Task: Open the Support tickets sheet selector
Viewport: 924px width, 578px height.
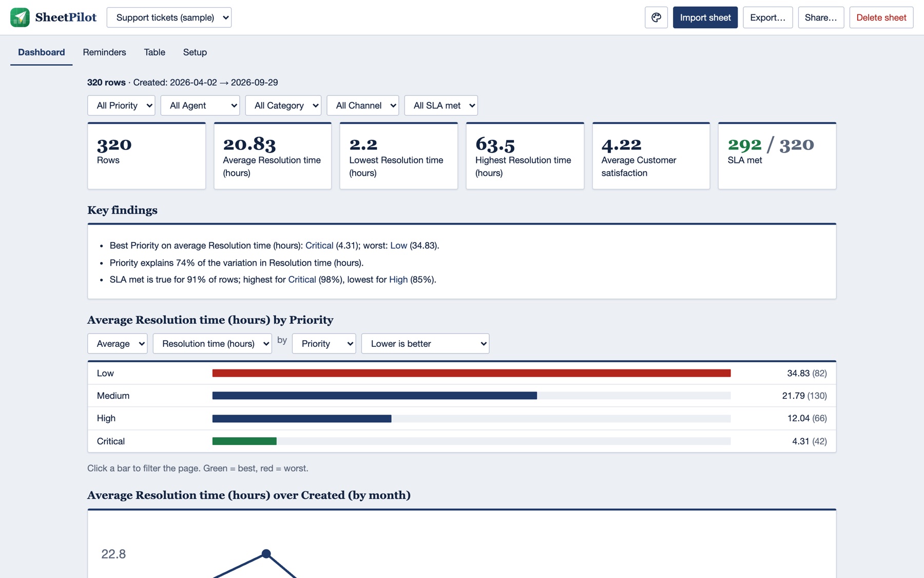Action: (169, 17)
